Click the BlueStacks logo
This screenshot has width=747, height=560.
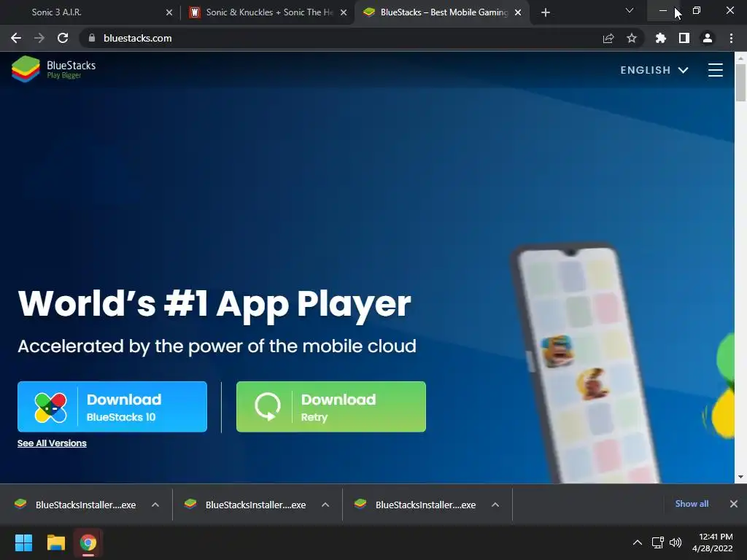click(53, 69)
